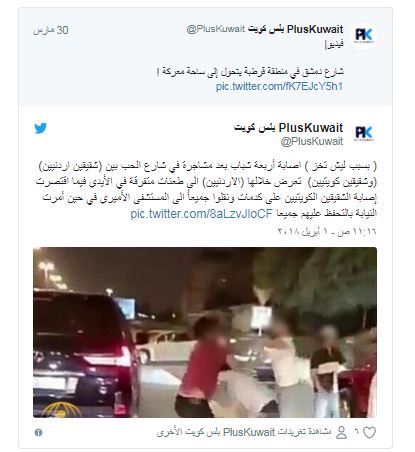The height and width of the screenshot is (452, 415).
Task: Open PlusKuwait avatar in quoted tweet
Action: point(364,35)
